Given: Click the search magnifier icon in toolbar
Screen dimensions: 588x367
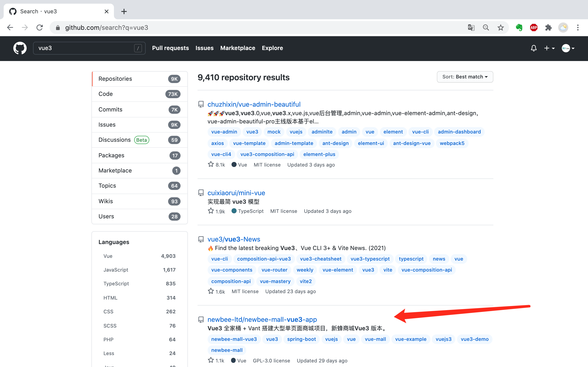Looking at the screenshot, I should (486, 28).
